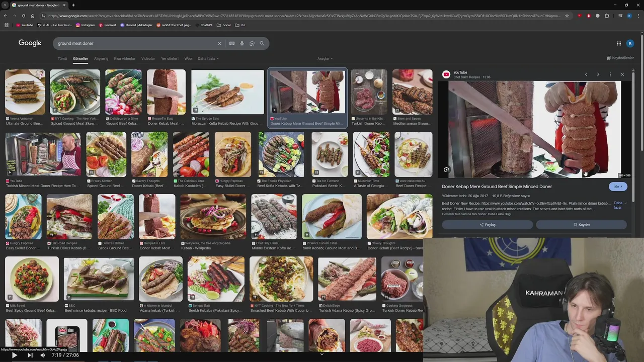644x362 pixels.
Task: Open Beef mince kebabs BBC Food thumbnail
Action: (99, 279)
